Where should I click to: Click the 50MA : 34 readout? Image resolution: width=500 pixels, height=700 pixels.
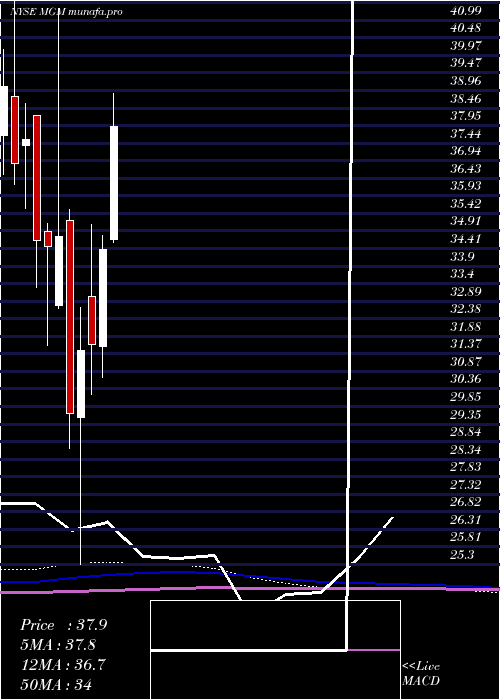coord(56,684)
